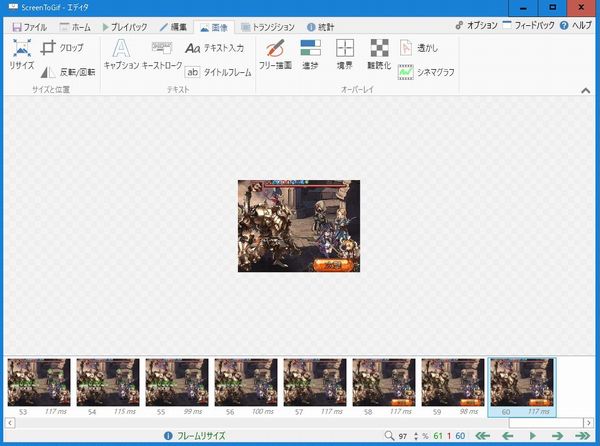600x446 pixels.
Task: Select frame 60 thumbnail
Action: coord(522,387)
